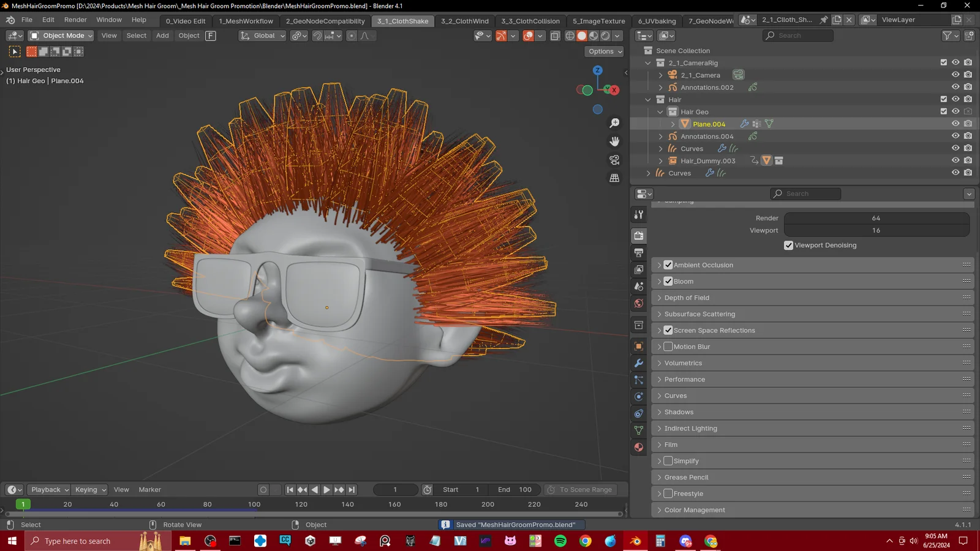This screenshot has width=980, height=551.
Task: Click the Play button in the timeline
Action: [326, 489]
